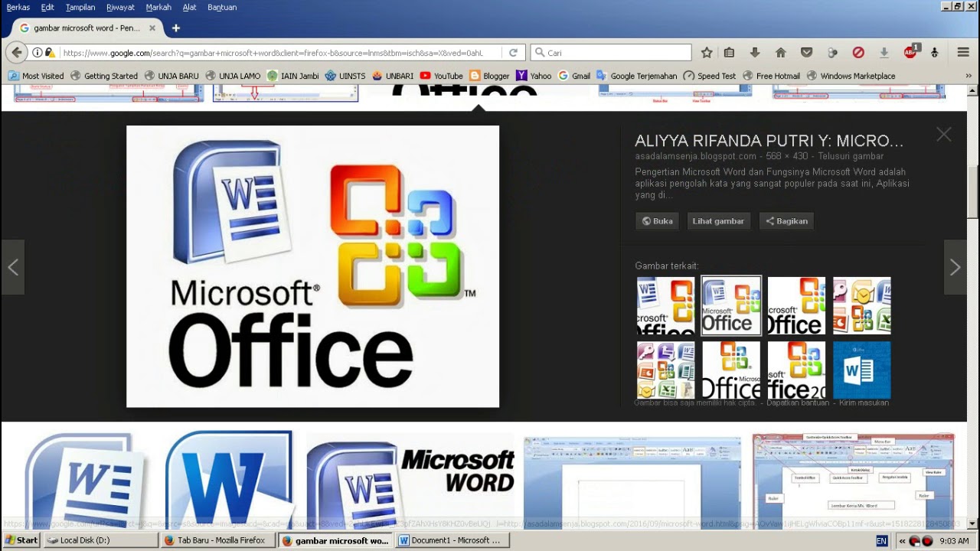Click the Dapatkan bantuan link
Screen dimensions: 980x551
(797, 403)
